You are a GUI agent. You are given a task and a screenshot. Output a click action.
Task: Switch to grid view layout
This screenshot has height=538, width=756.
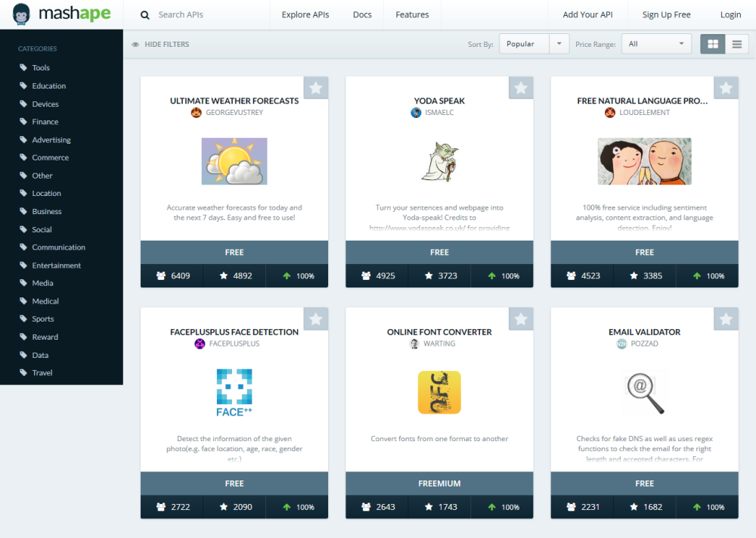pos(713,44)
